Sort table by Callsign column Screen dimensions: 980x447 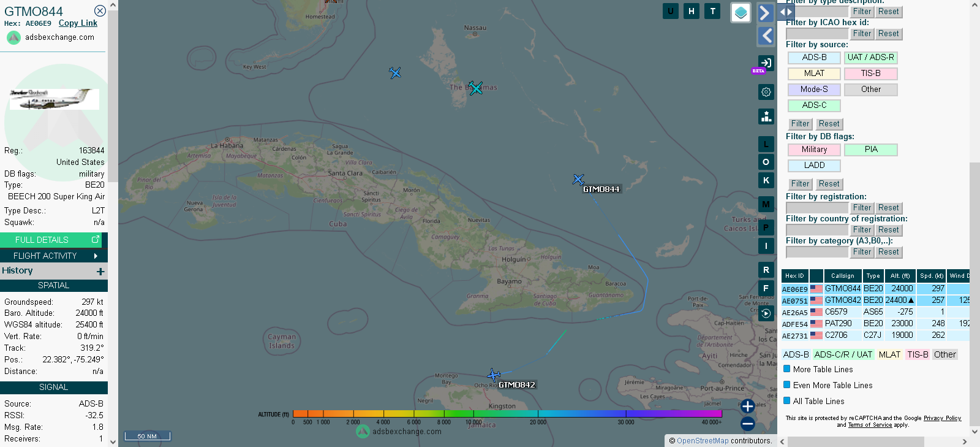click(x=843, y=276)
